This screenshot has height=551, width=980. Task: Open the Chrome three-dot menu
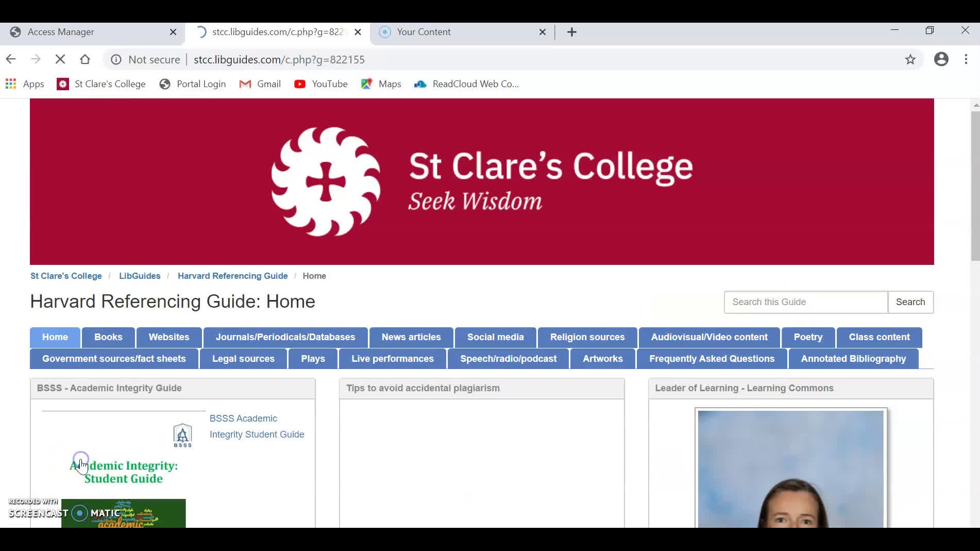(x=966, y=59)
